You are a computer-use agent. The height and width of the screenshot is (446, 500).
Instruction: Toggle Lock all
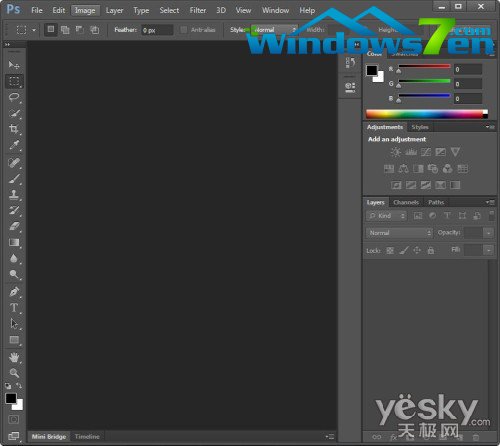(431, 250)
